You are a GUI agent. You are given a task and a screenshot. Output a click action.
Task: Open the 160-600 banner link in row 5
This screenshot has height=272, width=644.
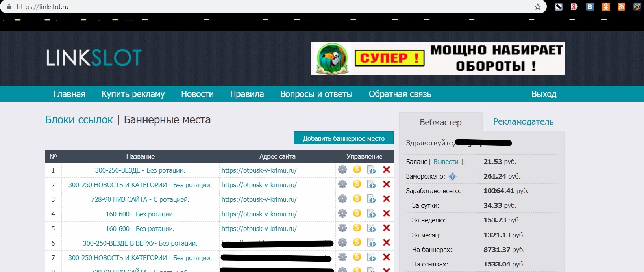point(140,229)
